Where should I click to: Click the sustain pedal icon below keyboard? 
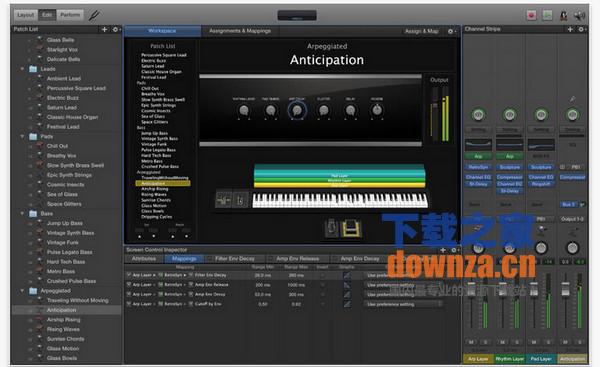tap(351, 228)
